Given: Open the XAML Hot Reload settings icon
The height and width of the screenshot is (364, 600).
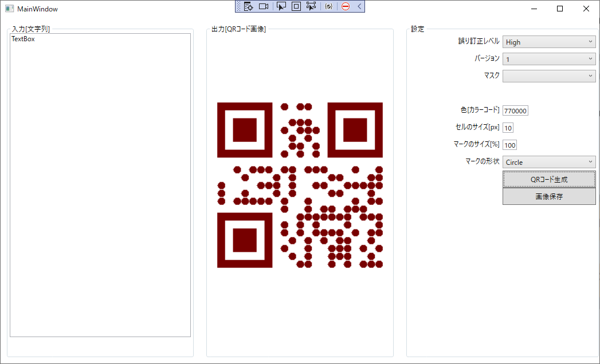Looking at the screenshot, I should coord(328,6).
